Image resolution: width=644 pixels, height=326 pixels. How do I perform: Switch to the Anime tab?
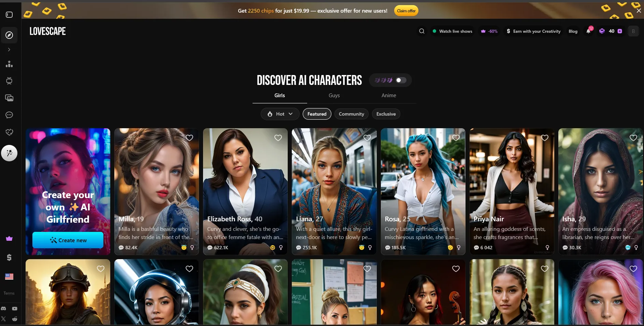pyautogui.click(x=389, y=95)
